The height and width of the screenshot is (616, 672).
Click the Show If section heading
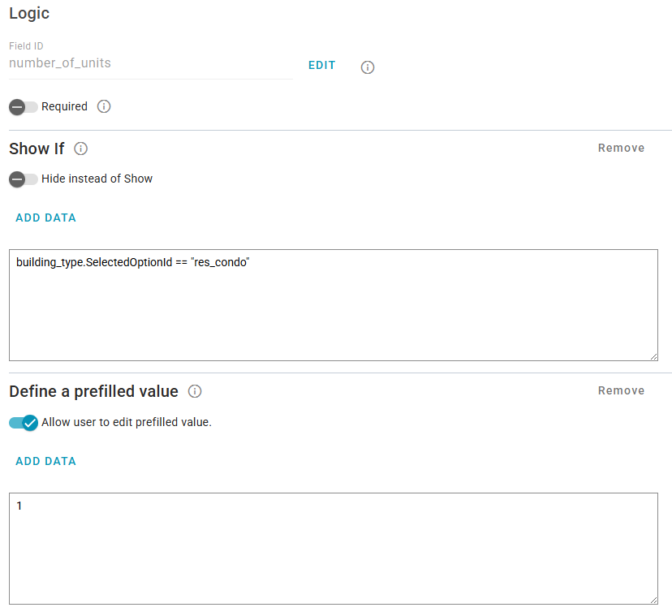[x=37, y=149]
